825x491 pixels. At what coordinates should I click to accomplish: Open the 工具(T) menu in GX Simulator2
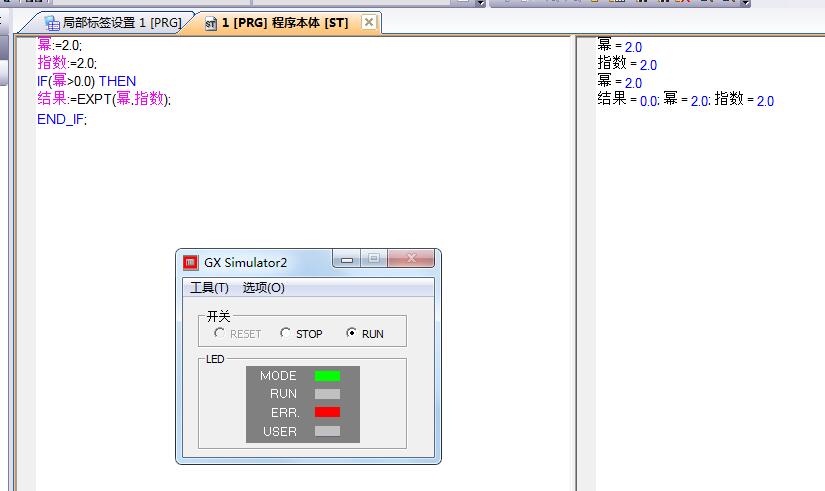point(209,288)
